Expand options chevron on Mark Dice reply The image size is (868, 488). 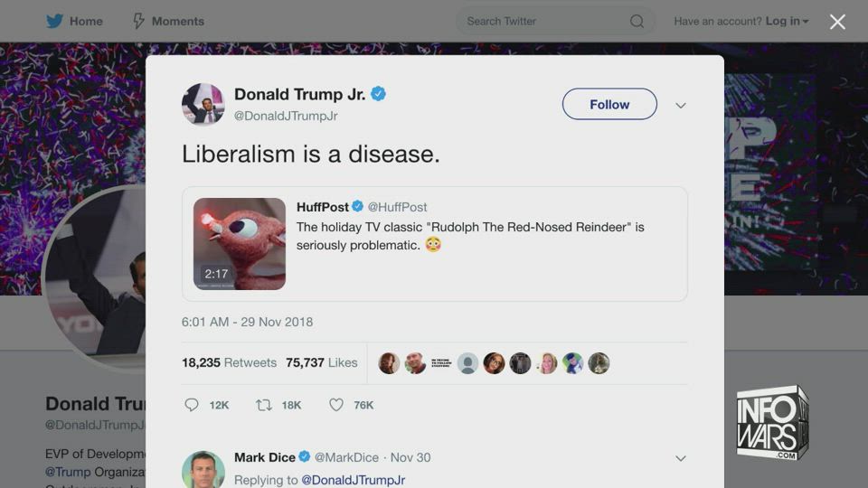pos(681,458)
